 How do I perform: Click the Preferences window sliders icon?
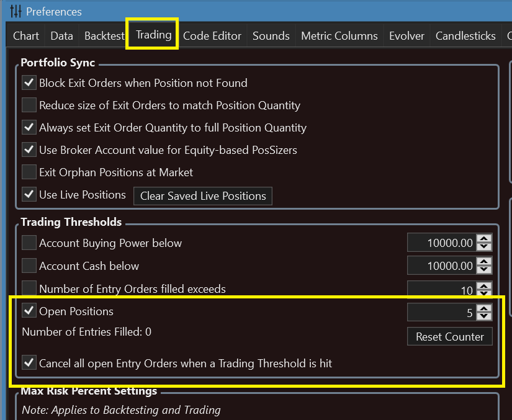coord(16,12)
